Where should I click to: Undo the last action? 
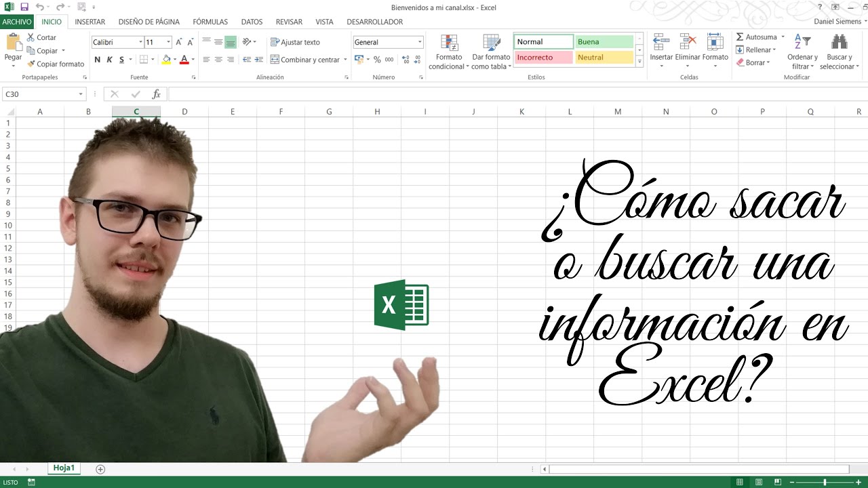(40, 7)
